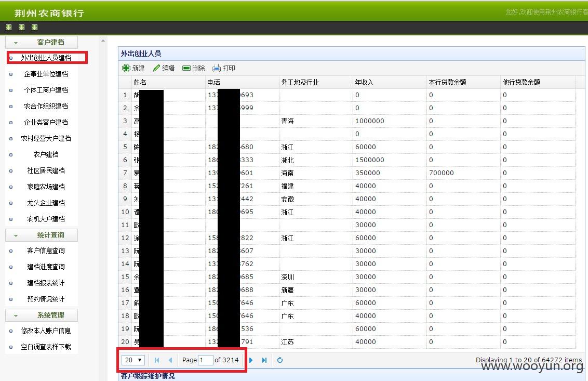
Task: Click 深圳 cell in row 15
Action: point(316,277)
